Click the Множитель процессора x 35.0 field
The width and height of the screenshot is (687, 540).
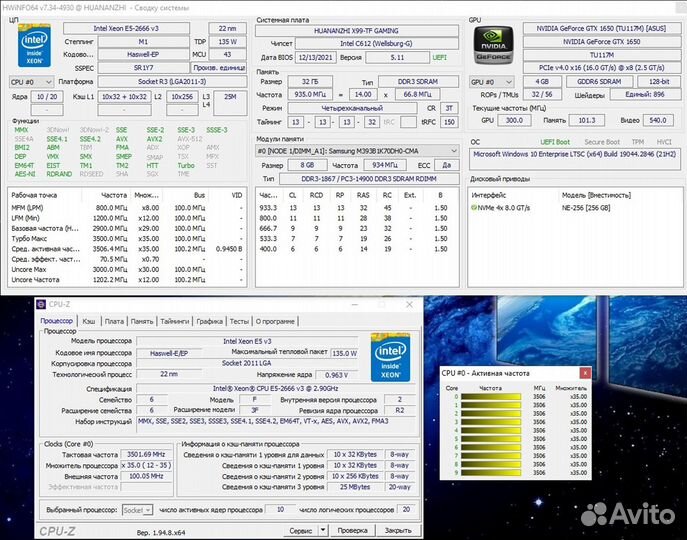pos(146,465)
